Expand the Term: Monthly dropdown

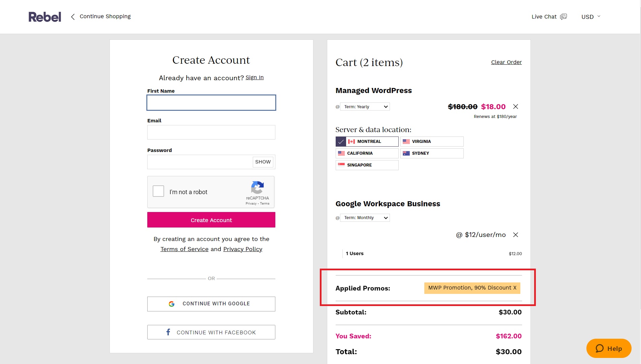(365, 218)
